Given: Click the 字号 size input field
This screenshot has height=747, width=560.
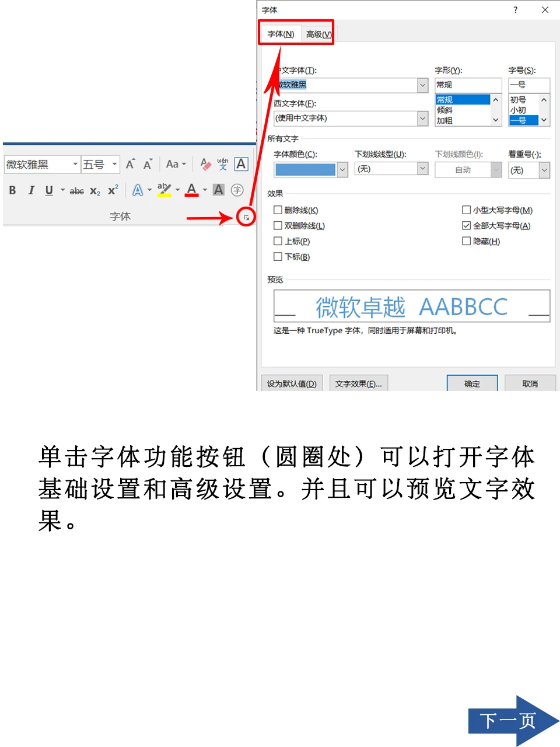Looking at the screenshot, I should (529, 85).
